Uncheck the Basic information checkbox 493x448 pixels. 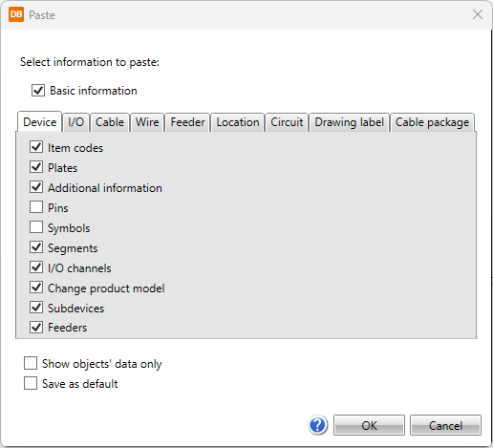38,91
